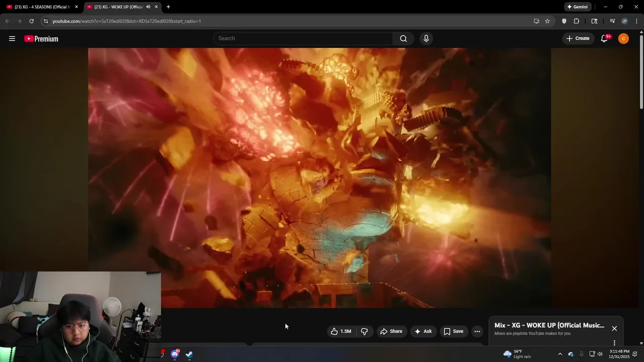Open the Mix playlist three-dot options
Image resolution: width=644 pixels, height=362 pixels.
click(x=614, y=343)
